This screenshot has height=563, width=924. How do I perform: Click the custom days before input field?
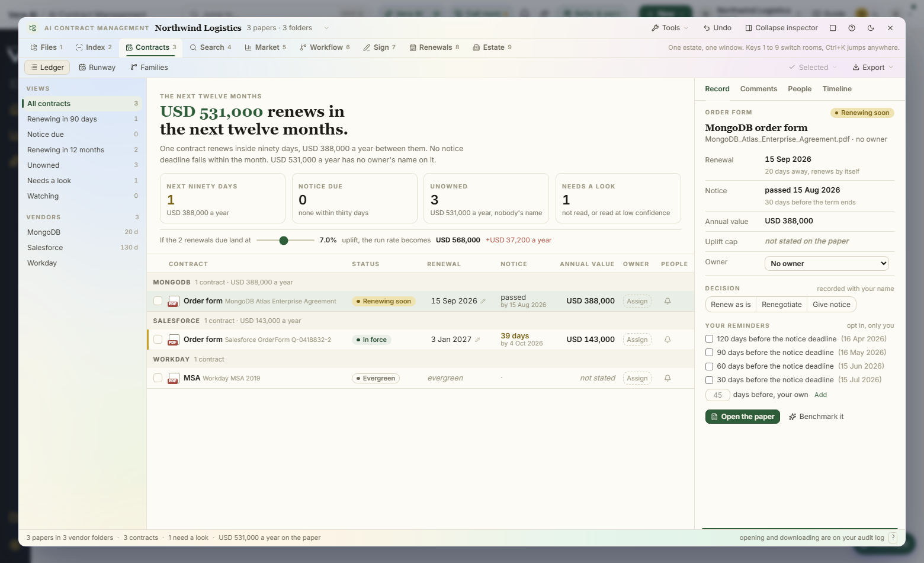(717, 395)
